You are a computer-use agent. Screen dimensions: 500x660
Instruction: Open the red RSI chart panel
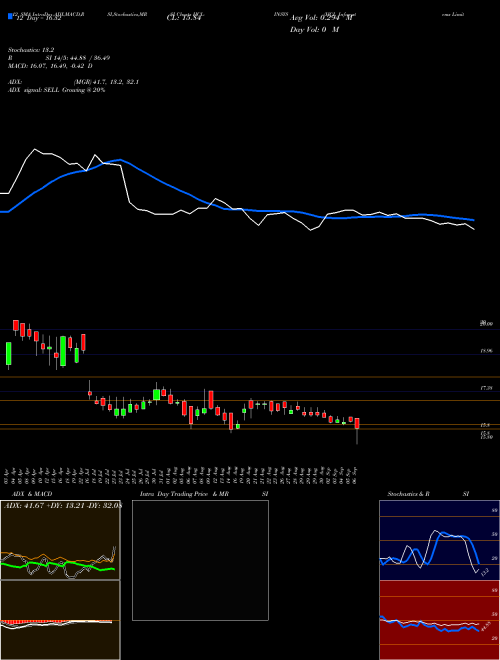pyautogui.click(x=439, y=620)
